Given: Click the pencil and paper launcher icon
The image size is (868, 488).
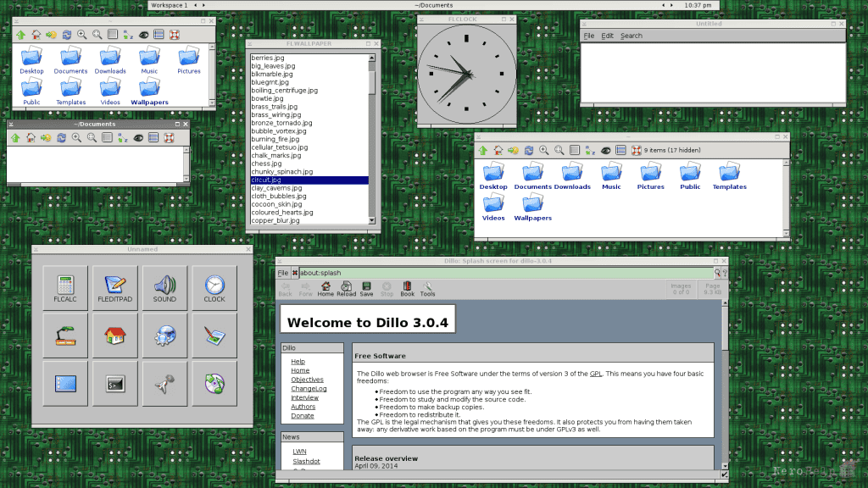Looking at the screenshot, I should click(x=214, y=335).
